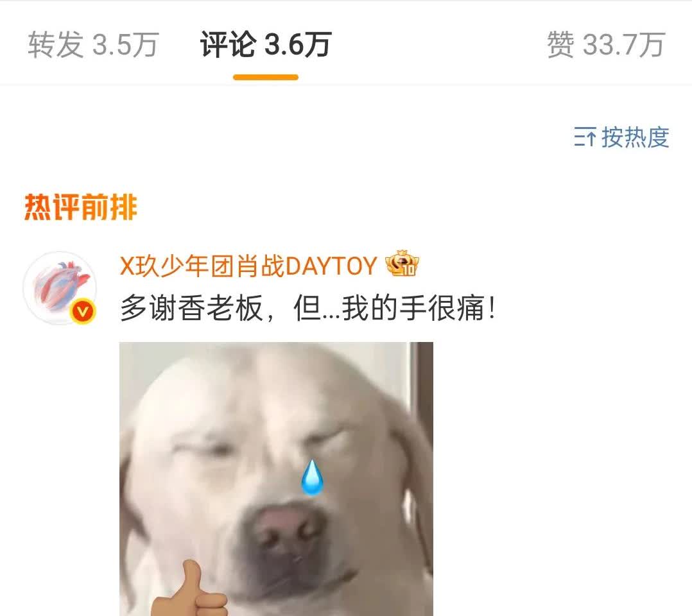Open the commenter's round profile avatar
Viewport: 692px width, 616px height.
[60, 287]
